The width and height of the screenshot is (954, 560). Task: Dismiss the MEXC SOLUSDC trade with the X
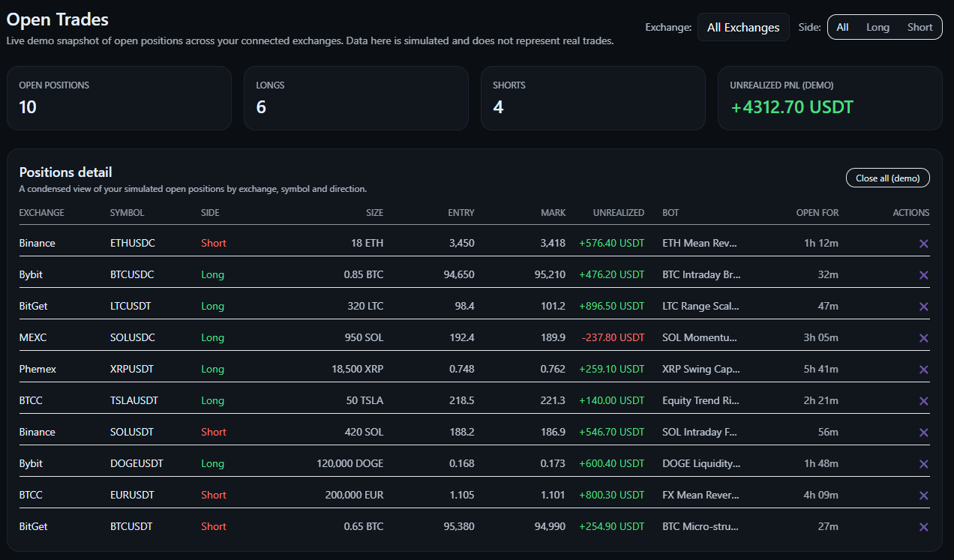click(x=924, y=337)
